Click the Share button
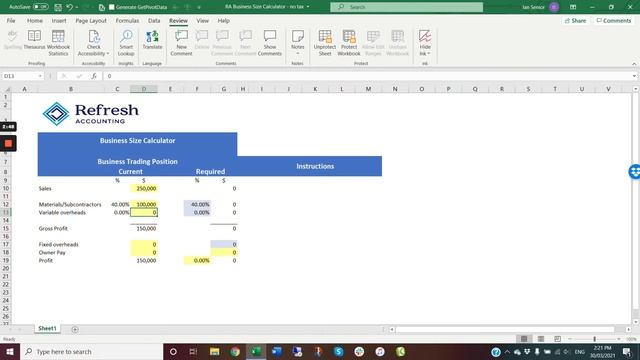Image resolution: width=640 pixels, height=360 pixels. [575, 20]
